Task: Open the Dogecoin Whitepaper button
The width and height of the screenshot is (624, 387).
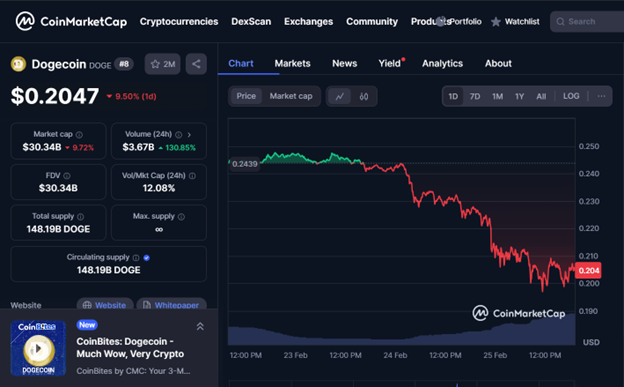Action: click(172, 305)
